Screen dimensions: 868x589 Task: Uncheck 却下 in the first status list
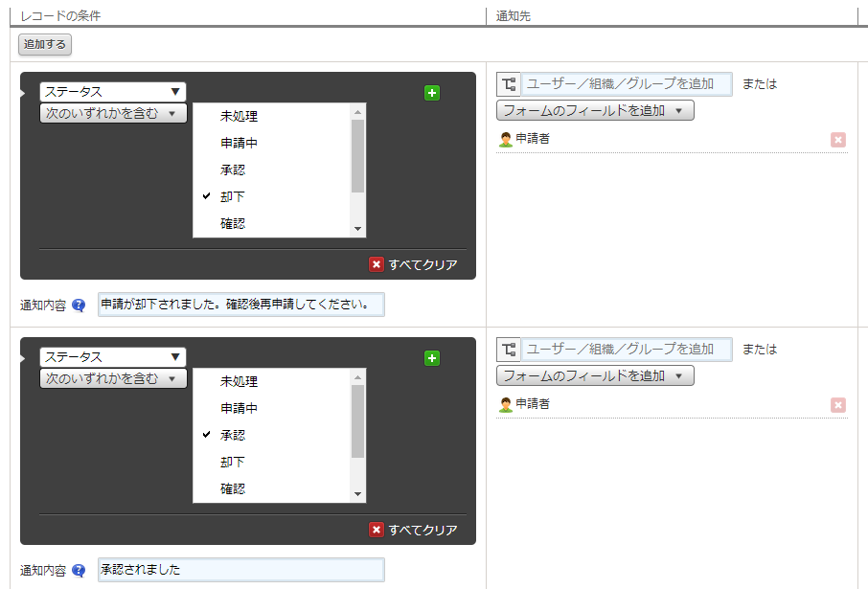point(272,196)
